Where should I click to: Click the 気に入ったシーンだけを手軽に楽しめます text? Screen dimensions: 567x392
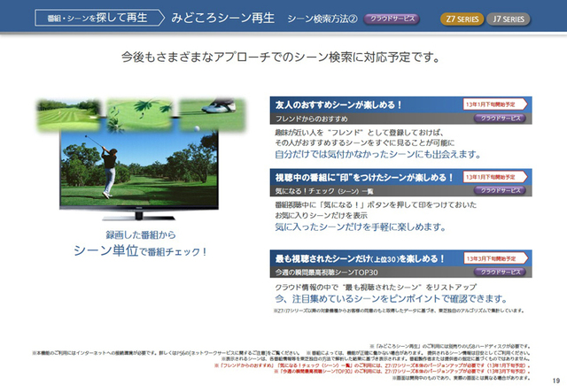click(361, 227)
